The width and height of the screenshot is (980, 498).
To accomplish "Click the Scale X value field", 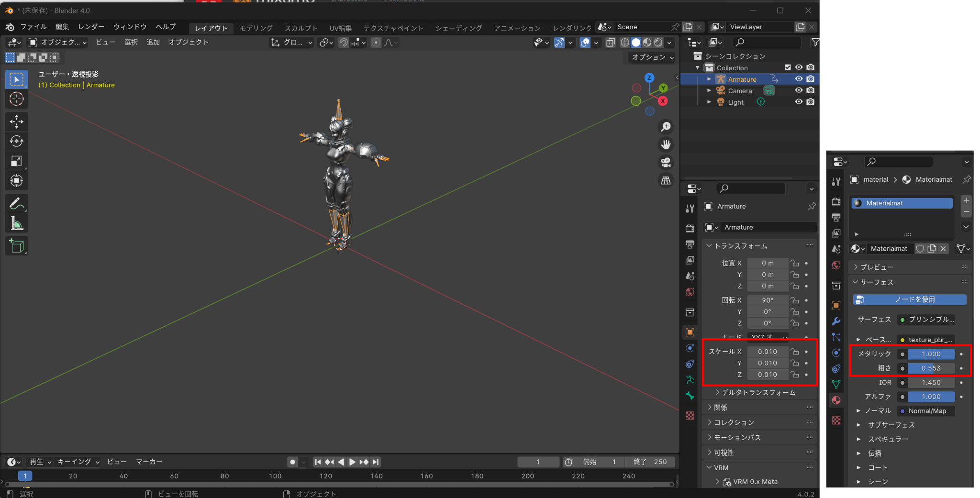I will [x=768, y=352].
